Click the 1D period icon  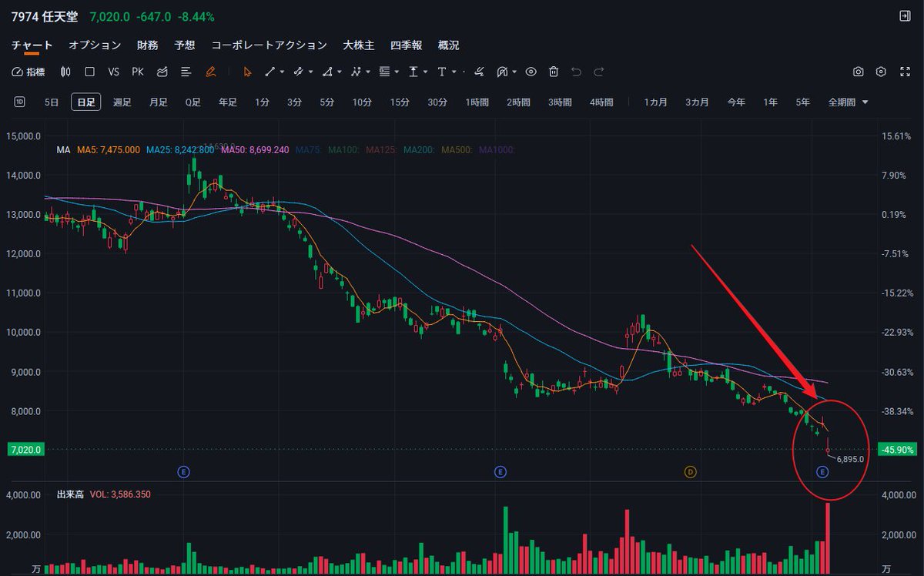[x=19, y=102]
